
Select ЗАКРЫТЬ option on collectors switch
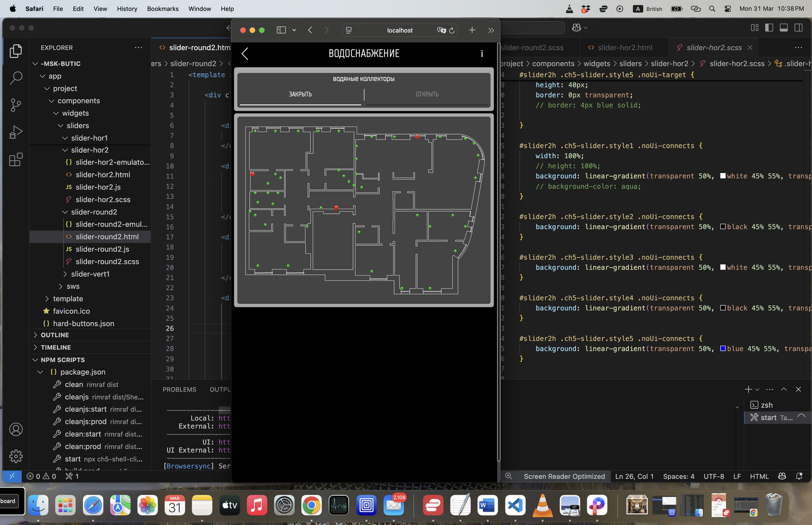[300, 94]
